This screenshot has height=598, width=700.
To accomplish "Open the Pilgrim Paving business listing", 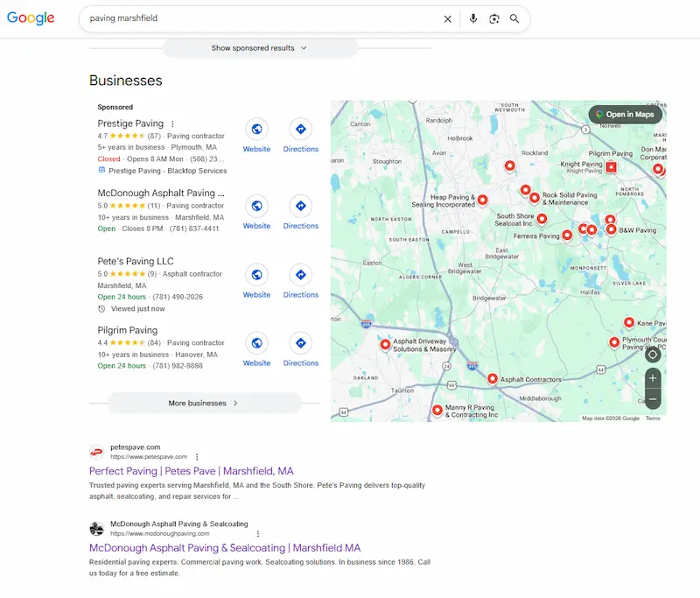I will coord(127,330).
